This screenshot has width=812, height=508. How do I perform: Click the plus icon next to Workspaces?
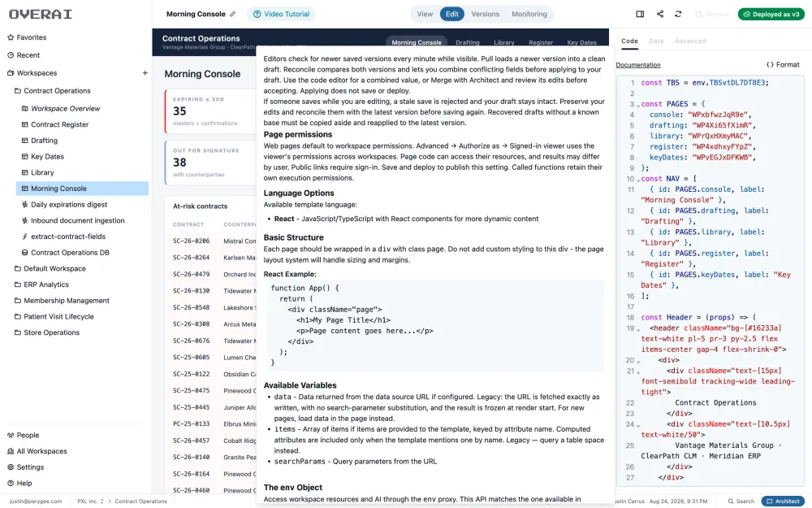click(145, 73)
